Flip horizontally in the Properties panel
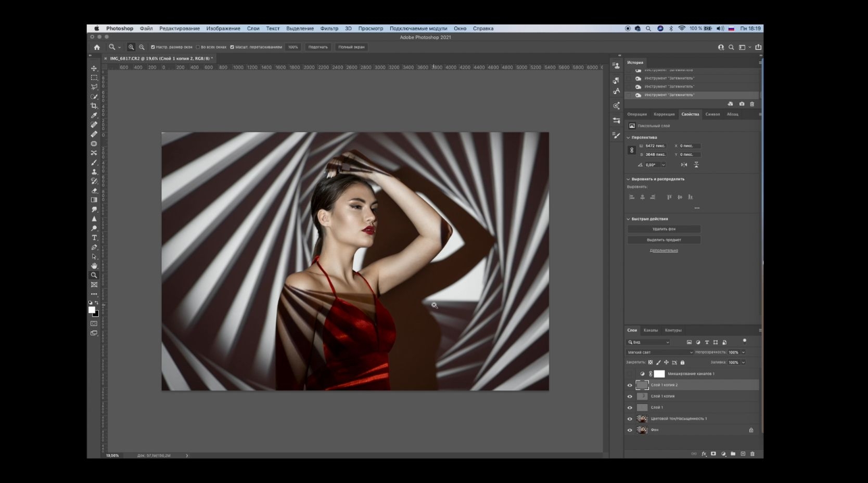The height and width of the screenshot is (483, 868). click(x=684, y=165)
